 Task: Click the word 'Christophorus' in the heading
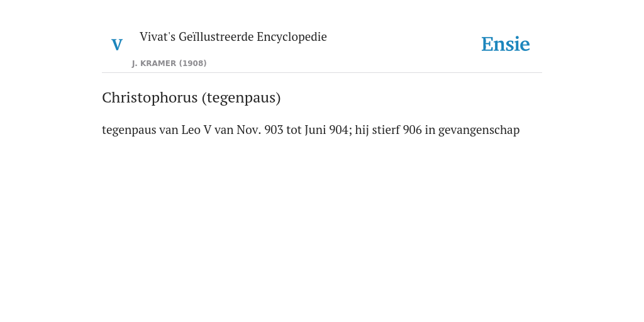(x=150, y=97)
